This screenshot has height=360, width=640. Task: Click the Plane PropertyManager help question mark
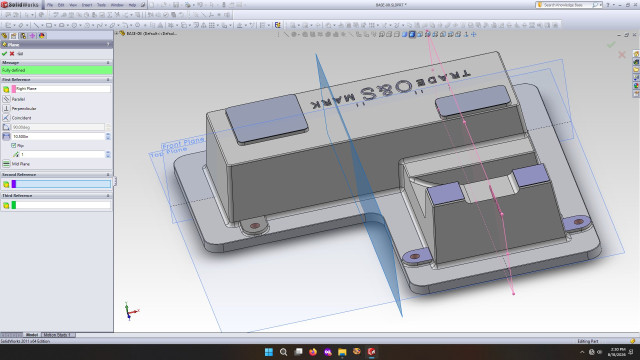click(x=108, y=44)
